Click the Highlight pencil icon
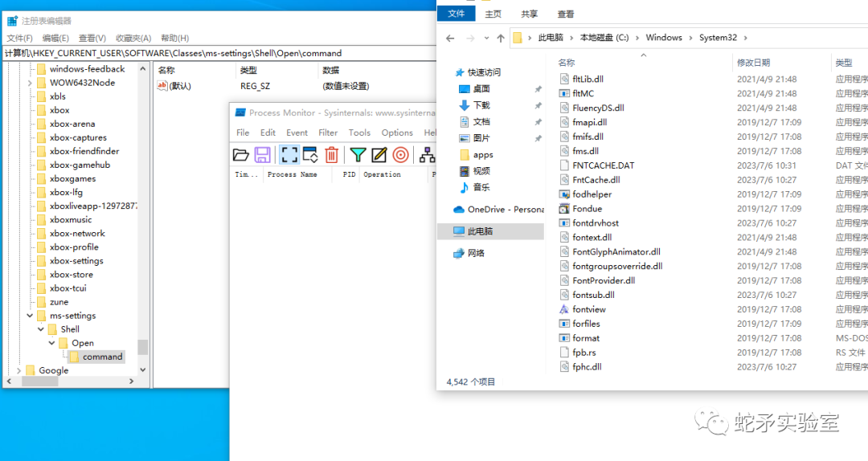Image resolution: width=868 pixels, height=461 pixels. point(379,155)
